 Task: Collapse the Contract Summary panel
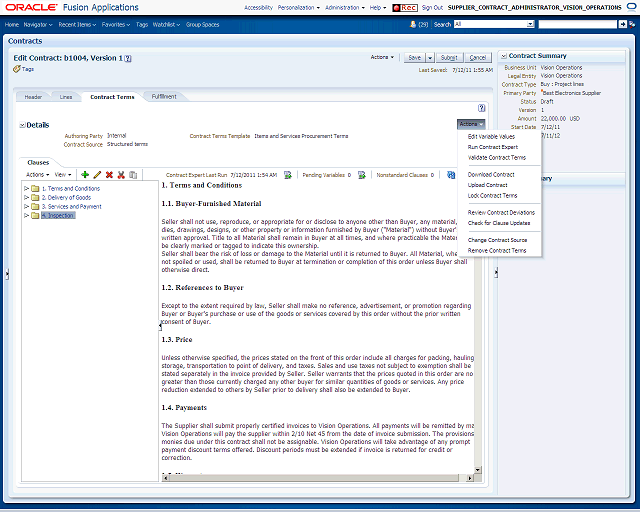pos(504,56)
